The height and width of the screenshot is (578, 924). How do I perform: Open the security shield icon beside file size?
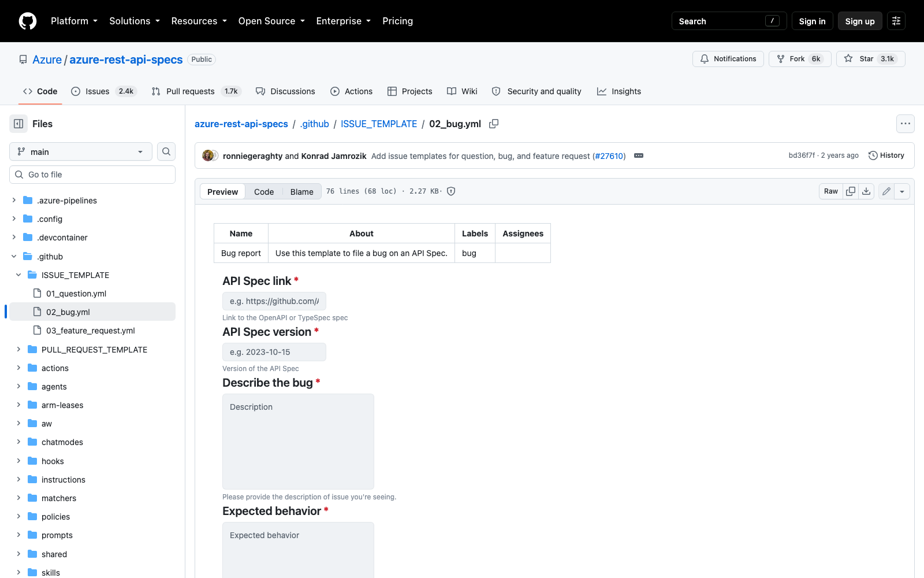coord(452,191)
